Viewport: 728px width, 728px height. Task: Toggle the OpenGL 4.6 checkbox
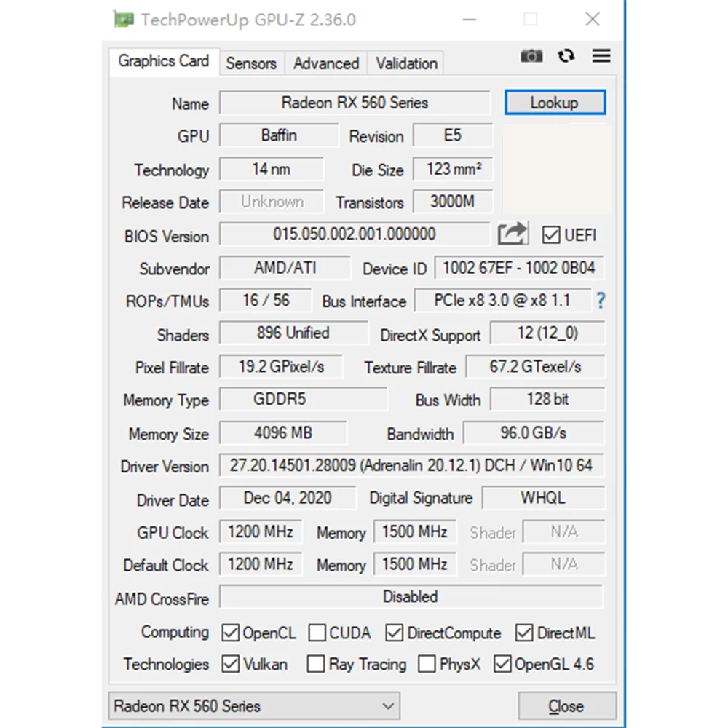[x=502, y=664]
